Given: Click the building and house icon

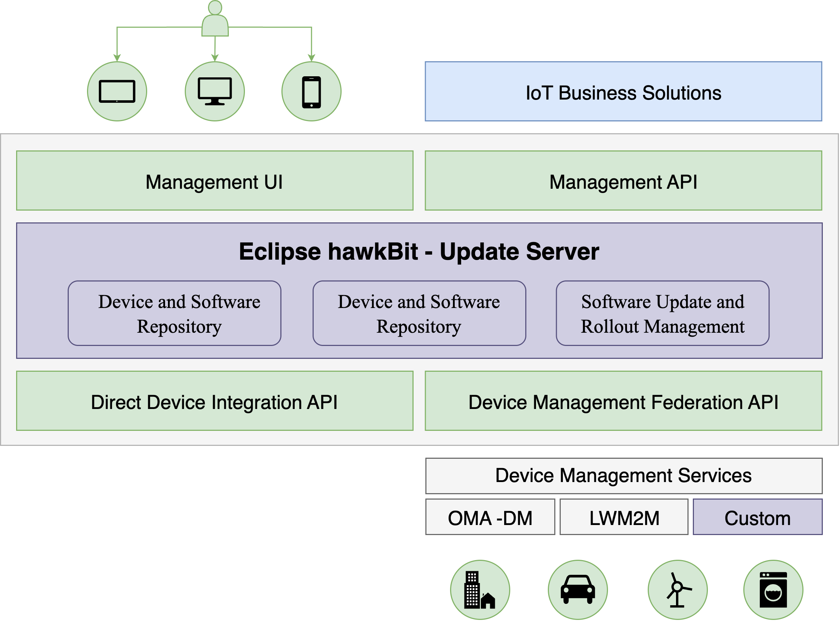Looking at the screenshot, I should tap(480, 590).
